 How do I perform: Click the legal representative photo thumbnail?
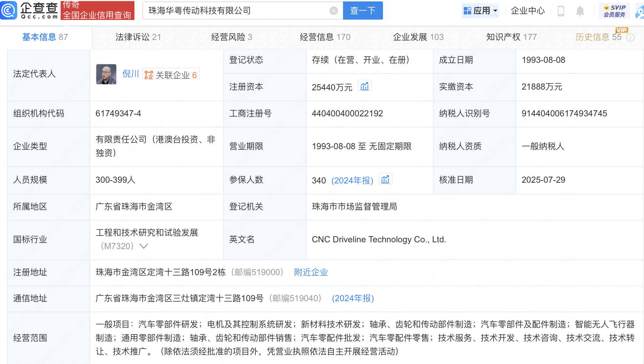[x=106, y=74]
